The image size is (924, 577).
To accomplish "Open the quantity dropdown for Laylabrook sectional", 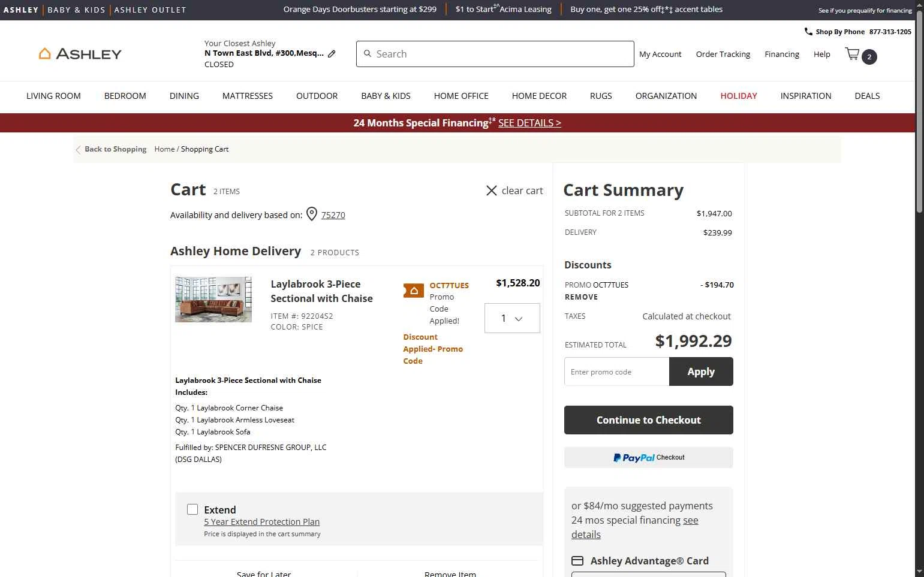I will coord(512,318).
